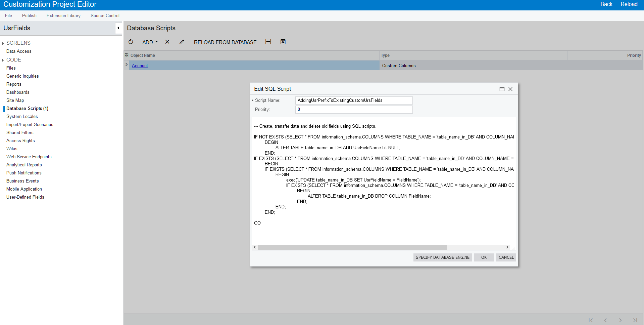This screenshot has height=325, width=644.
Task: Expand the SCREENS section in the sidebar
Action: click(x=3, y=43)
